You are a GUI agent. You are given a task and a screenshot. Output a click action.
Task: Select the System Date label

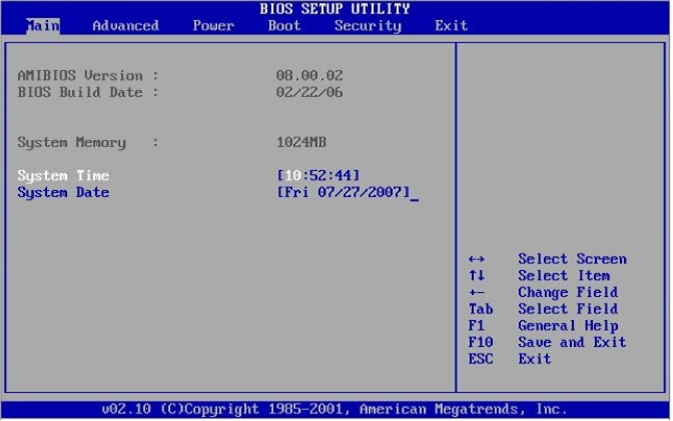[x=63, y=192]
